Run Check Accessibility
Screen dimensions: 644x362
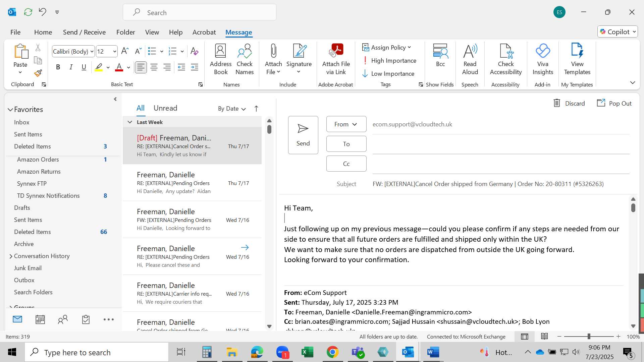(x=506, y=60)
